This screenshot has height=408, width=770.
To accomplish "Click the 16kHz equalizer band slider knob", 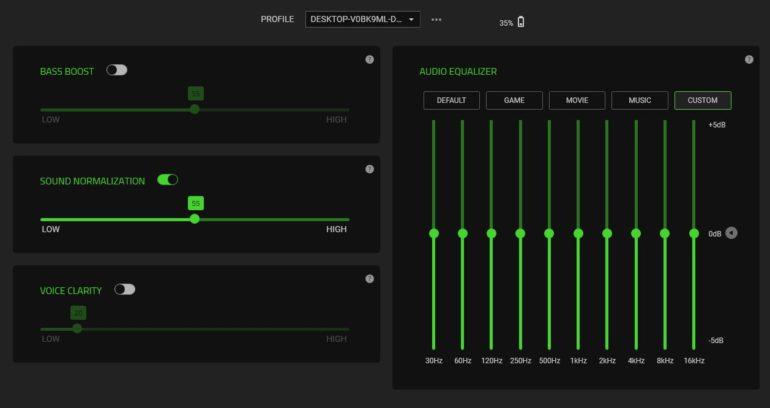I will pyautogui.click(x=693, y=233).
